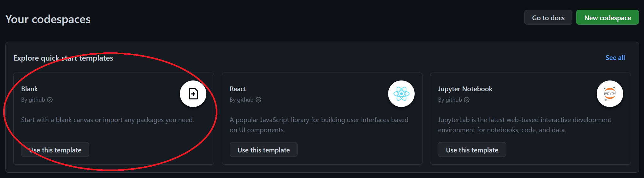Open the Go to docs button

(x=548, y=18)
